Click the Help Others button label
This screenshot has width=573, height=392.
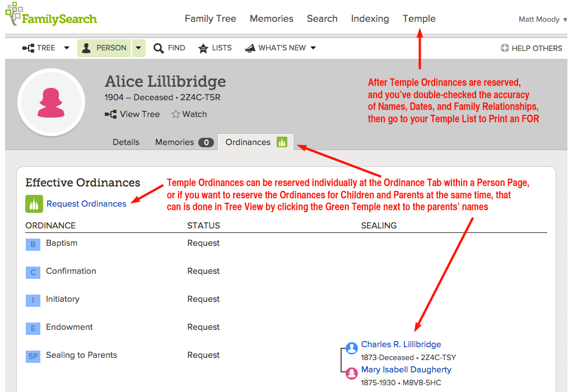537,48
